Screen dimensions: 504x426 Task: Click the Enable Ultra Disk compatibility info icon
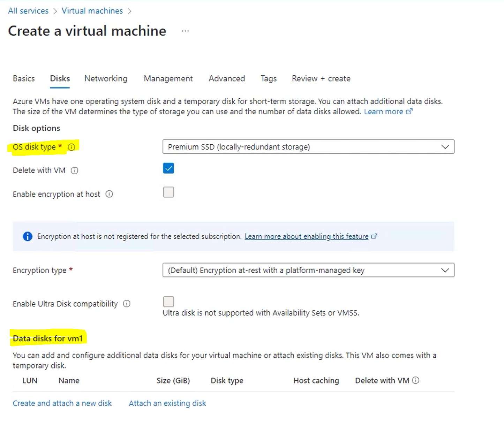[127, 304]
